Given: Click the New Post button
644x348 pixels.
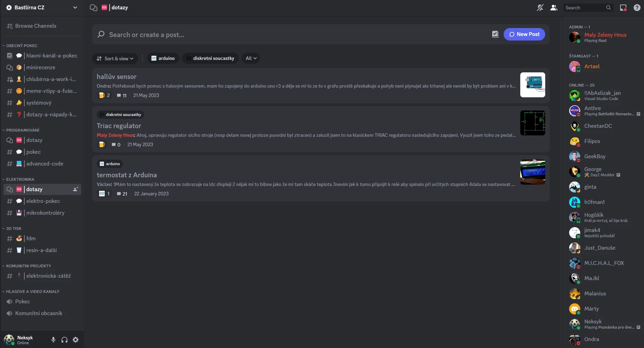Looking at the screenshot, I should [x=524, y=34].
